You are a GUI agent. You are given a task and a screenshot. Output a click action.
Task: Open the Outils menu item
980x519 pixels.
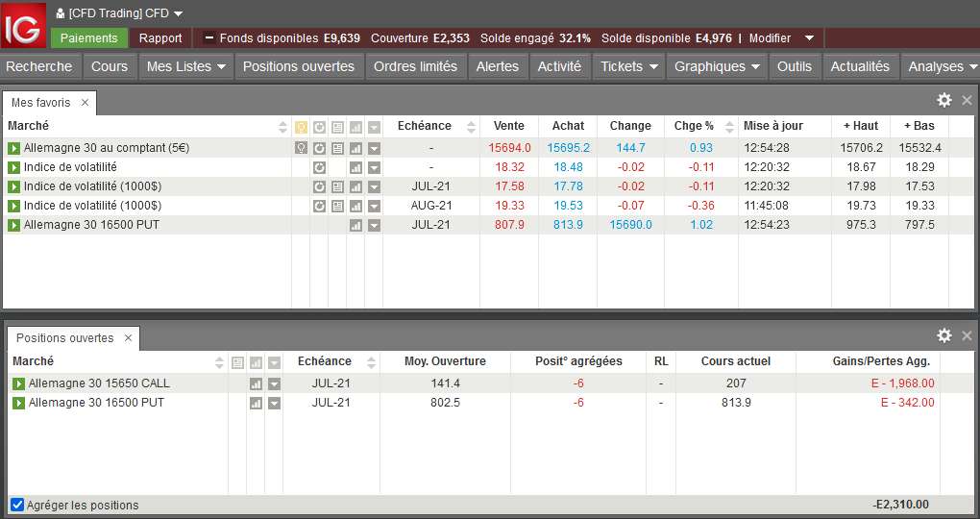click(795, 66)
